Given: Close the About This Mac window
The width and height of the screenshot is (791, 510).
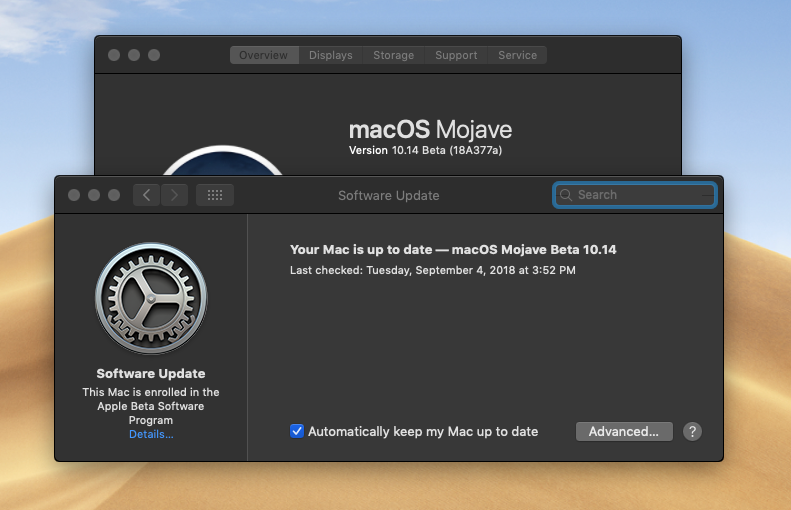Looking at the screenshot, I should [x=114, y=55].
